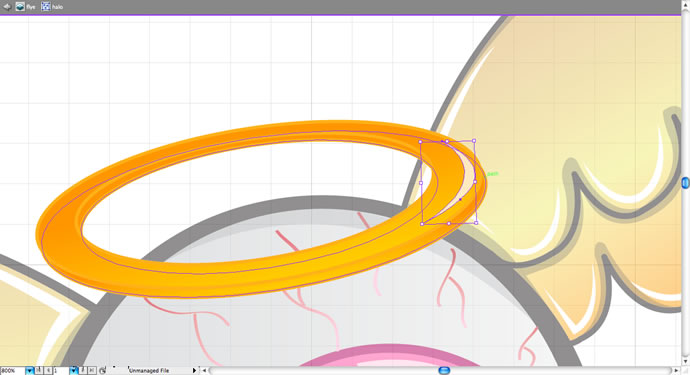Viewport: 690px width, 375px height.
Task: Click the vertical scrollbar blue thumb
Action: click(x=686, y=183)
